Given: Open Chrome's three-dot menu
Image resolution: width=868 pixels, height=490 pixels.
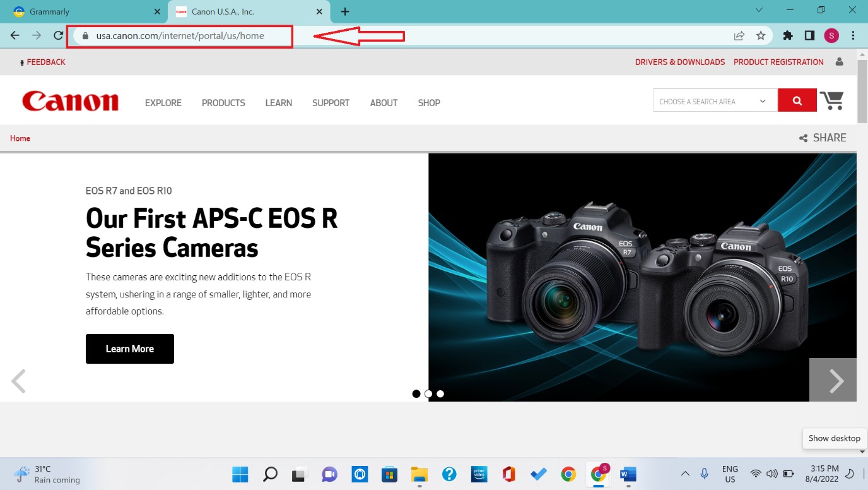Looking at the screenshot, I should (853, 35).
